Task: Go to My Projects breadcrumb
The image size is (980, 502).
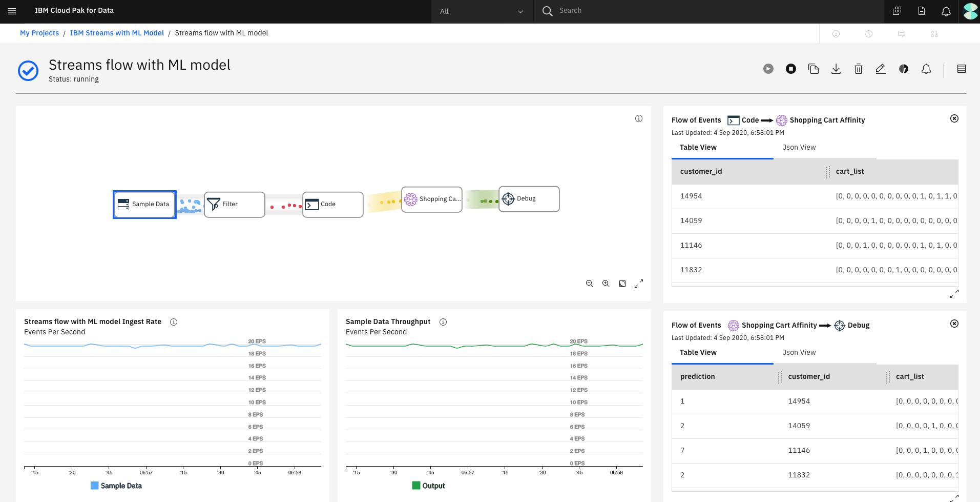Action: tap(39, 33)
